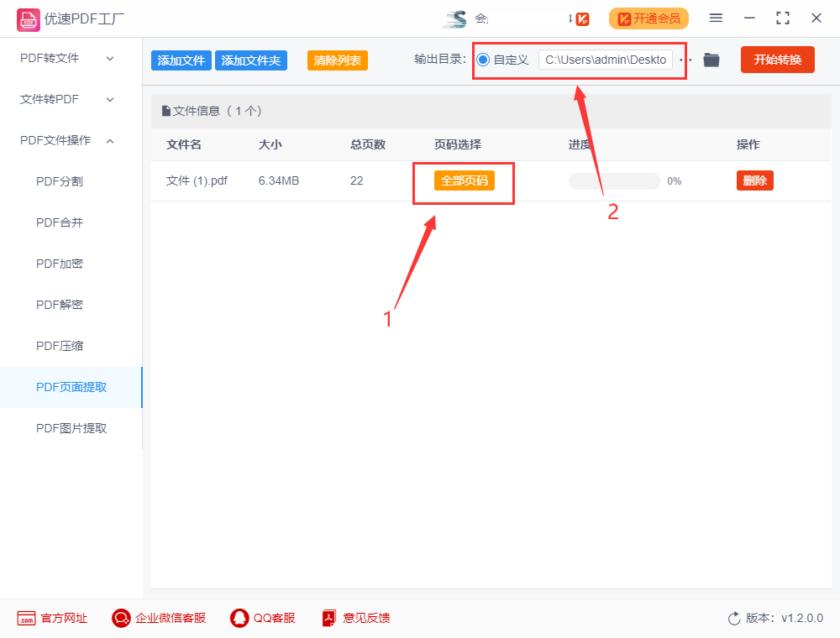Open the 官方网址 link text
This screenshot has width=840, height=638.
point(64,618)
